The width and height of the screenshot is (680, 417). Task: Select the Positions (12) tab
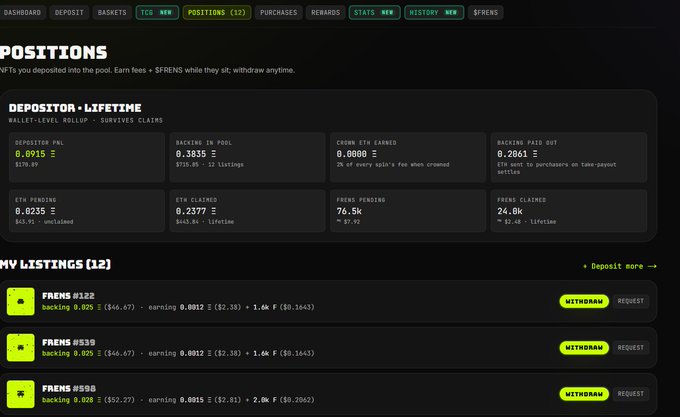217,13
